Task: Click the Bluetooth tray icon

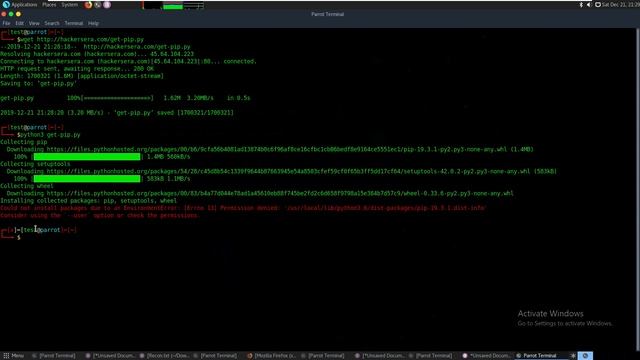Action: click(581, 5)
